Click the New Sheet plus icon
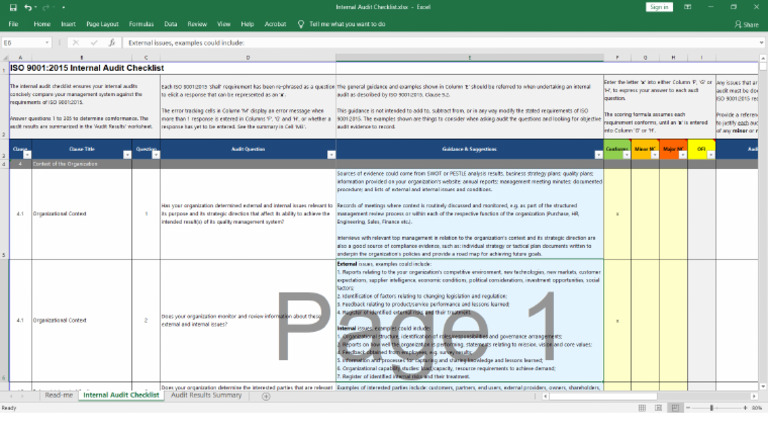768x433 pixels. (266, 396)
